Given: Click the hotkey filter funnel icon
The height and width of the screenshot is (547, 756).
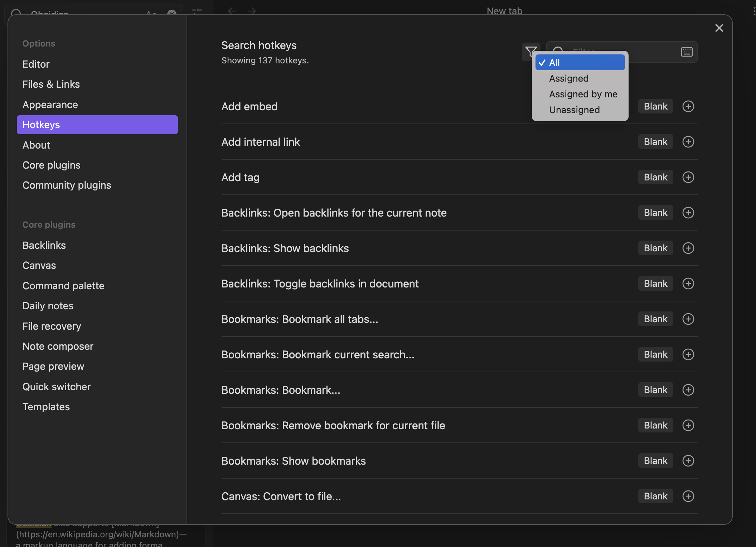Looking at the screenshot, I should click(x=530, y=52).
